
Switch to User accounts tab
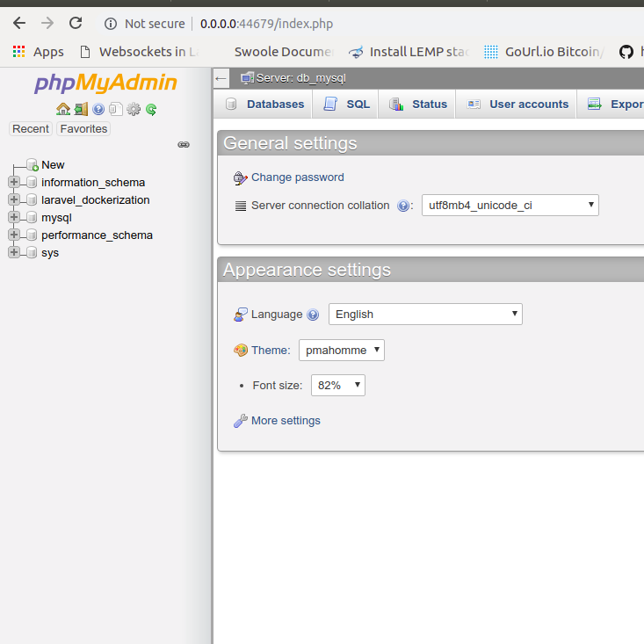[x=517, y=105]
